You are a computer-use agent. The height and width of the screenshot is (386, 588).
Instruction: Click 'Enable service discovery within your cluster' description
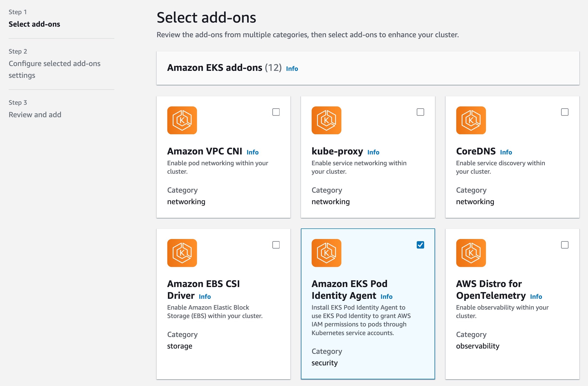point(500,167)
